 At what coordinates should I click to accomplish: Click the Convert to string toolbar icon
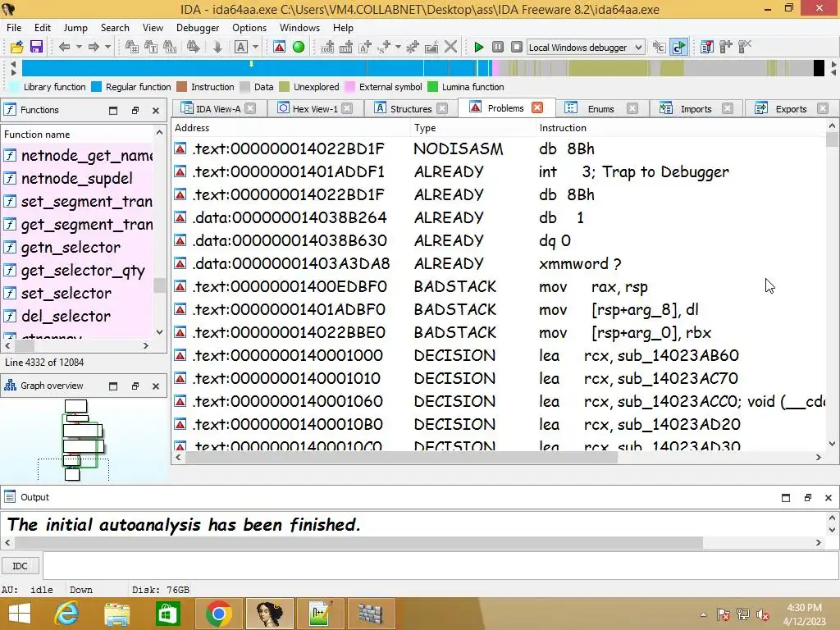[365, 47]
